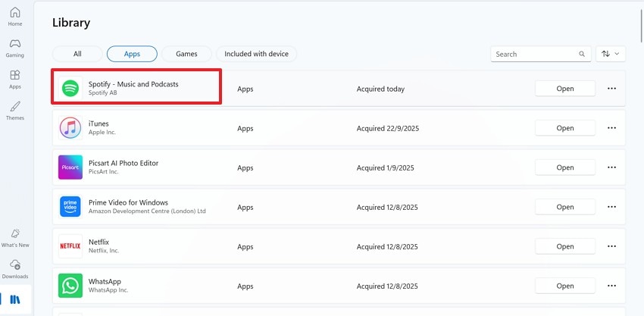Select the All filter tab
Image resolution: width=644 pixels, height=316 pixels.
pyautogui.click(x=77, y=54)
